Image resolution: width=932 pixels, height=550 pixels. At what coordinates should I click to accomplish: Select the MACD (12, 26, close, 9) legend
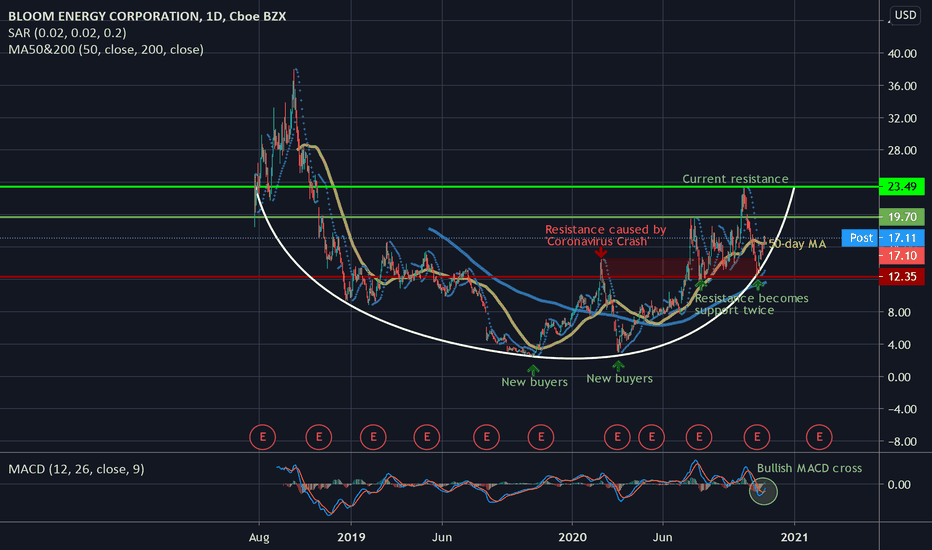pos(76,469)
